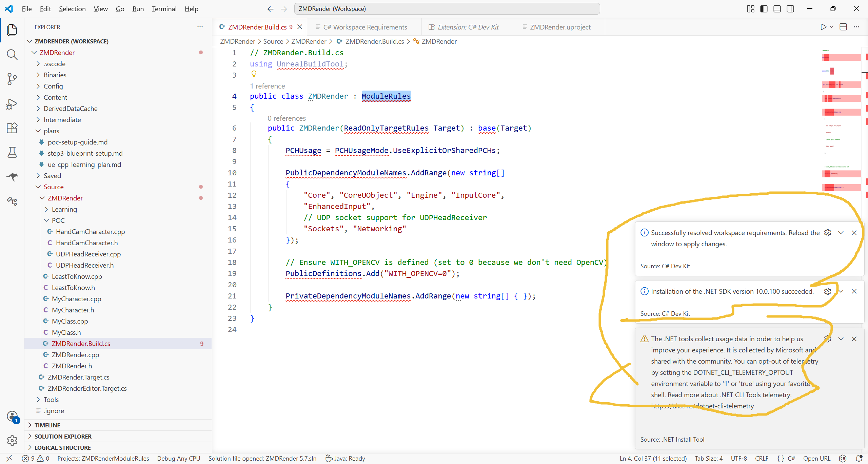Viewport: 868px width, 464px height.
Task: Click the ZMDRender (Workspace) command center search box
Action: pos(447,9)
